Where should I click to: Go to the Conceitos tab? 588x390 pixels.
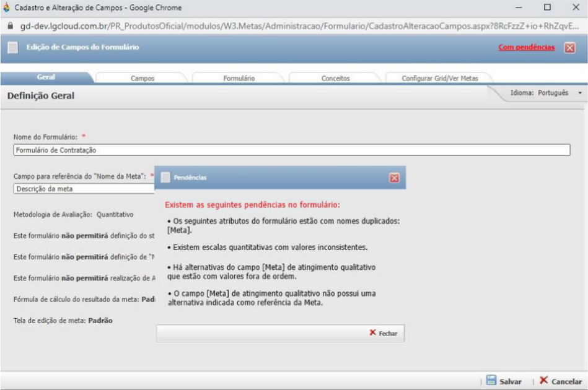pyautogui.click(x=335, y=79)
